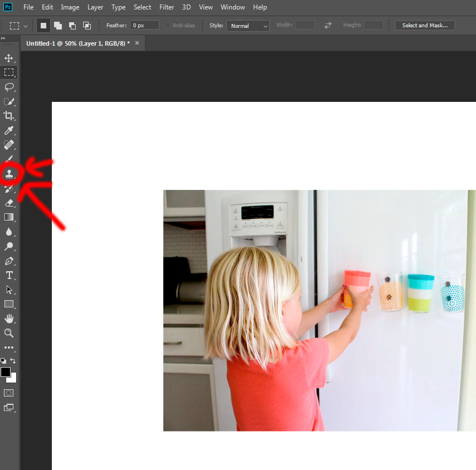
Task: Select the Zoom tool
Action: [x=9, y=333]
